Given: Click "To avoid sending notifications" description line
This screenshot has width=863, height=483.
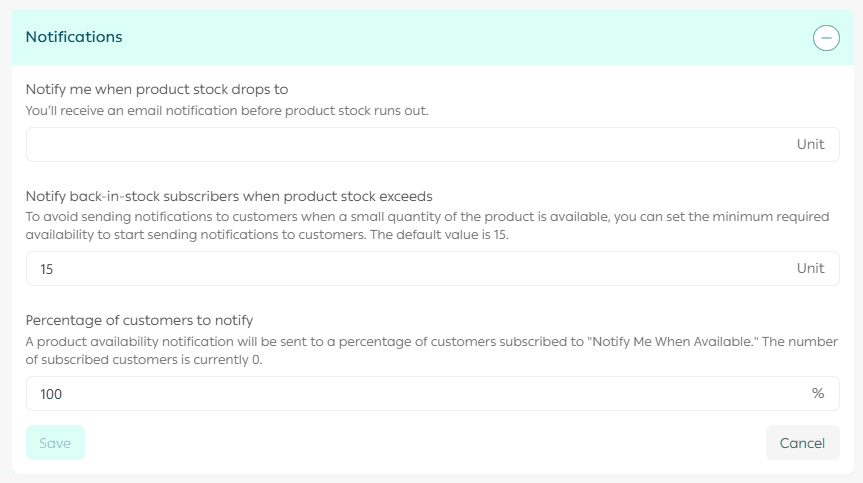Looking at the screenshot, I should click(x=300, y=217).
